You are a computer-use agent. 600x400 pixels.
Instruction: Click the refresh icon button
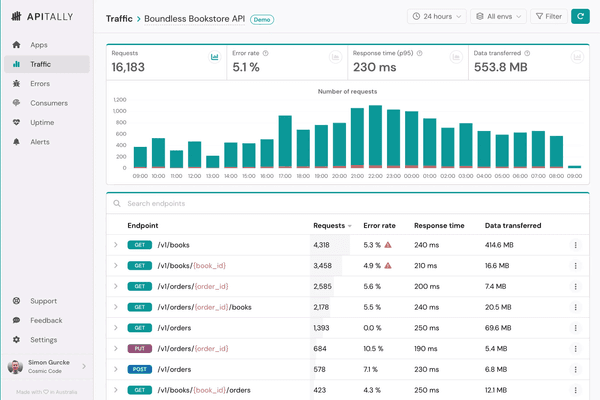click(x=580, y=16)
